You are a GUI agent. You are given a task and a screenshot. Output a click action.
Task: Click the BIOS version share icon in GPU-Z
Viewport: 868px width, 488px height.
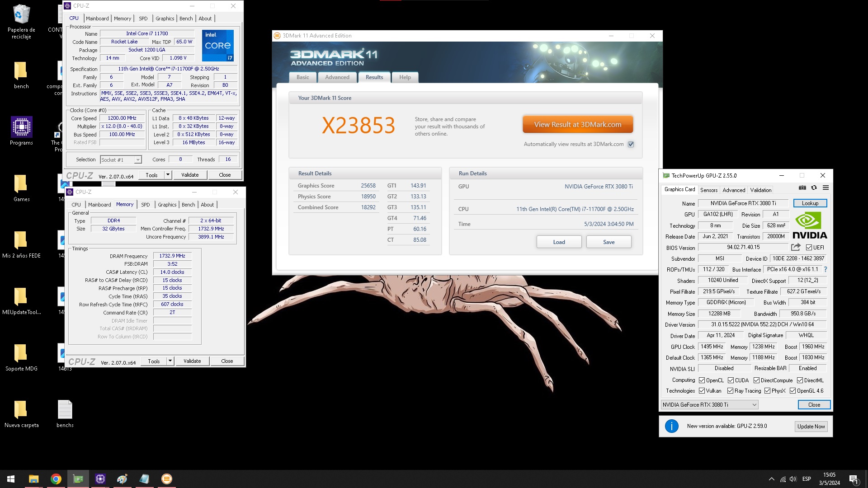point(796,247)
